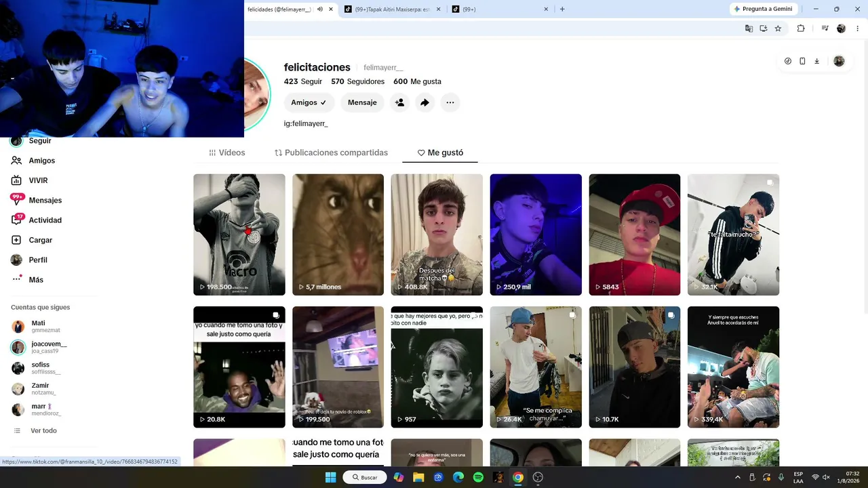
Task: Open Microsoft Edge from the taskbar
Action: coord(458,477)
